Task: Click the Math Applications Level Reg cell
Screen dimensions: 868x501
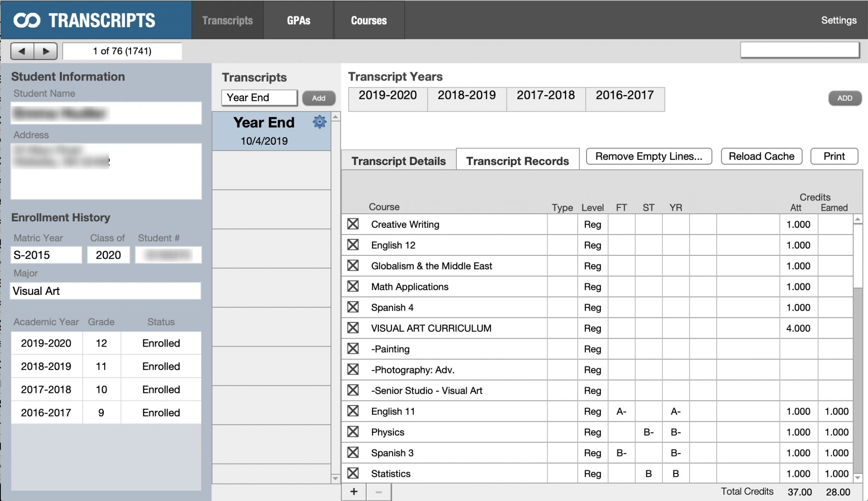Action: (x=593, y=287)
